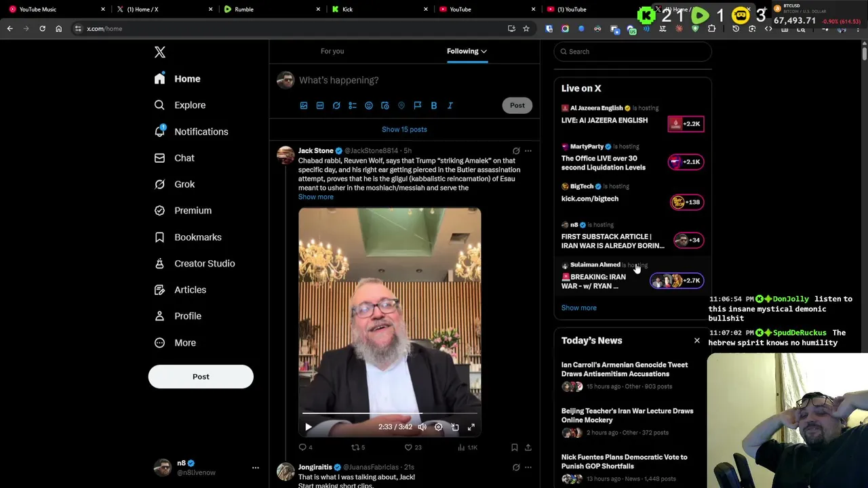
Task: Open Profile in the sidebar
Action: point(178,317)
